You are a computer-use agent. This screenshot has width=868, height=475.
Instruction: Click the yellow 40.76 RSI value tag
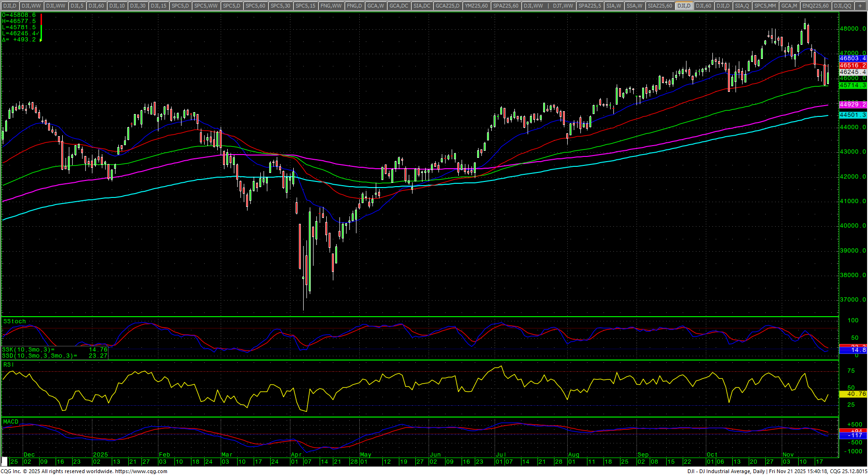[852, 394]
